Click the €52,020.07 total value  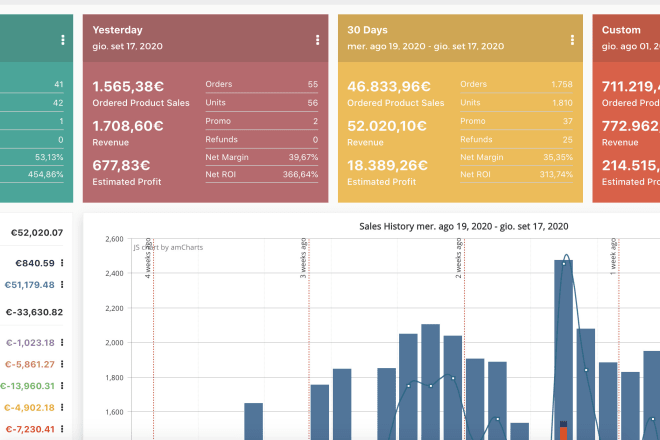pos(37,232)
